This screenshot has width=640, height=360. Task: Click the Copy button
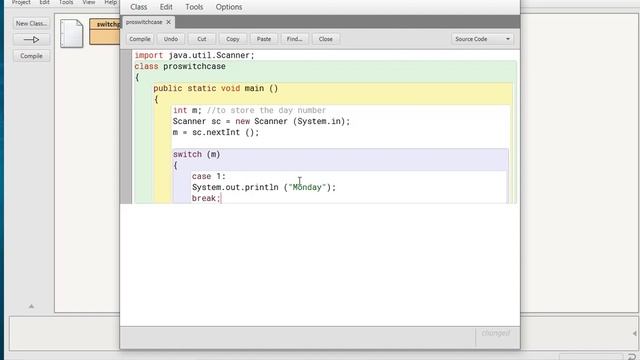(233, 39)
